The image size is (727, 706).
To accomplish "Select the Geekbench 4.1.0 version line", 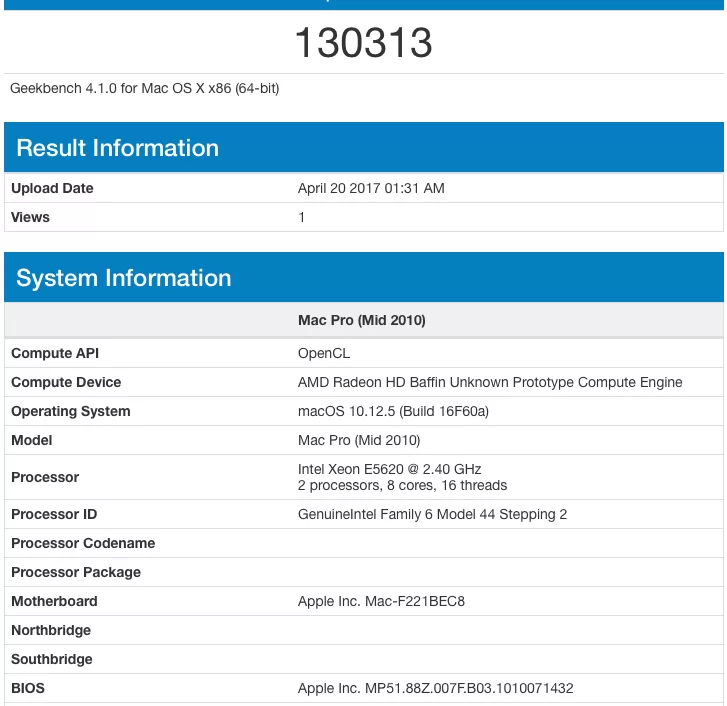I will click(145, 88).
